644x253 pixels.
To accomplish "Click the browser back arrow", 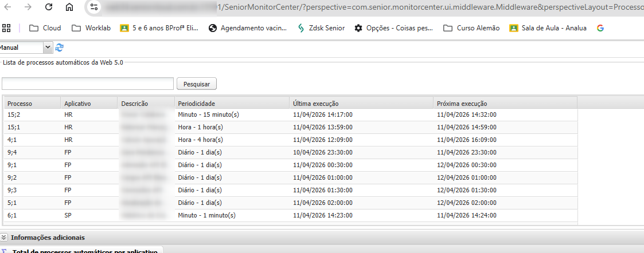I will coord(7,7).
